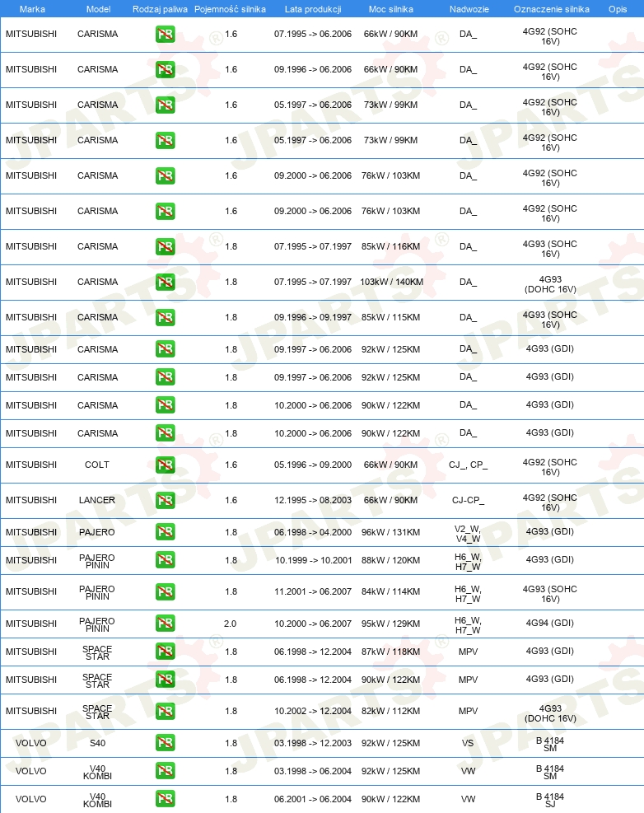Select the VOLVO cell in the S40 row
Screen dimensions: 644x813
tap(31, 743)
